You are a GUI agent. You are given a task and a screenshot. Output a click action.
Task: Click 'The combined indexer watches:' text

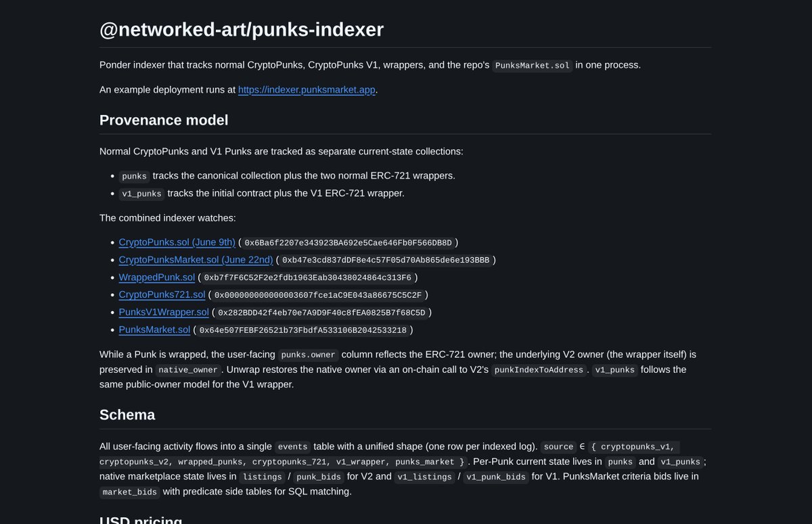coord(168,218)
